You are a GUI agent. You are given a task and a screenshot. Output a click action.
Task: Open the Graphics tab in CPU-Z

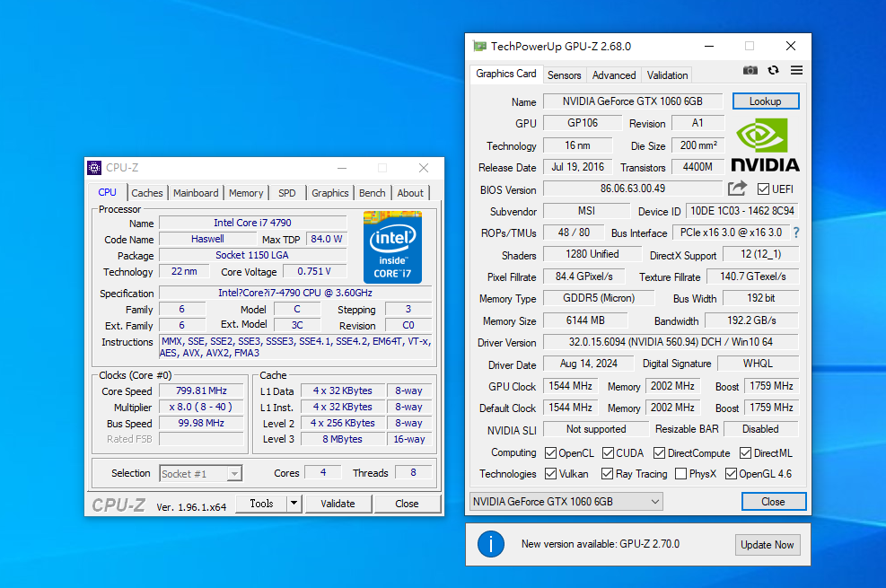pos(330,193)
